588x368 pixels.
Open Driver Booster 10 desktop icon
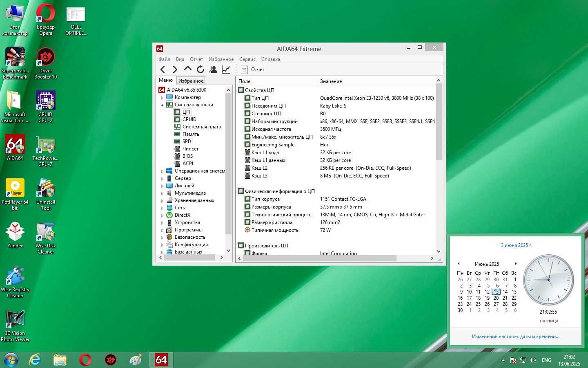pyautogui.click(x=46, y=63)
